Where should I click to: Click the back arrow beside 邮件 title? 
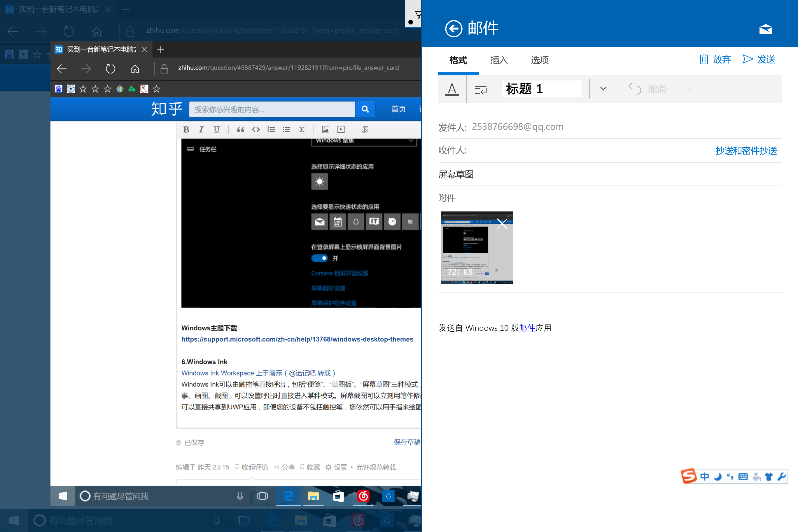(x=453, y=29)
